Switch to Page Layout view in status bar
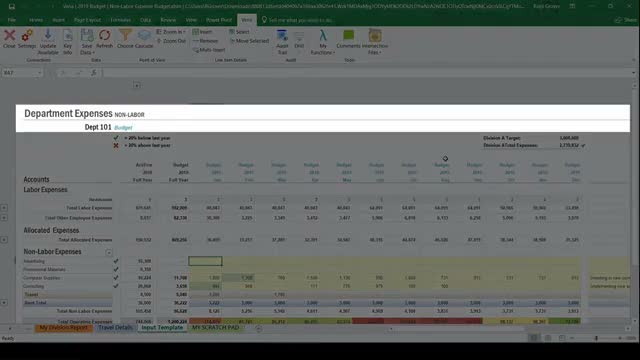The height and width of the screenshot is (360, 640). tap(548, 338)
